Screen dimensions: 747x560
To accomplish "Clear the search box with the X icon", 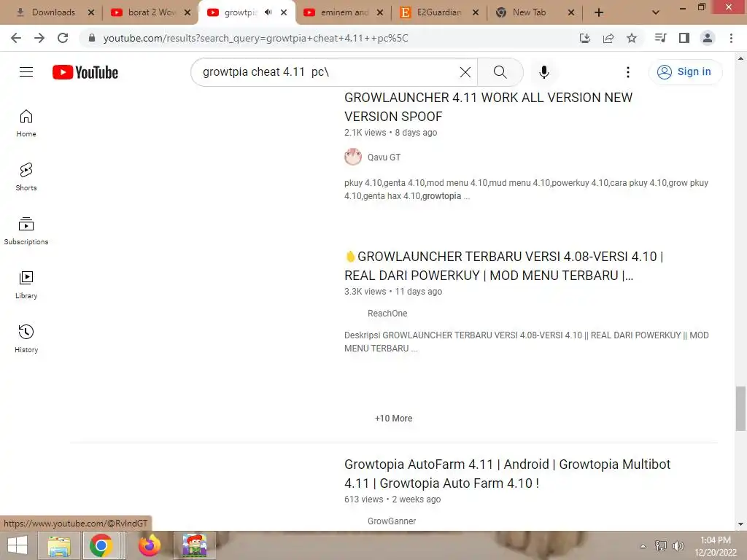I will point(465,72).
